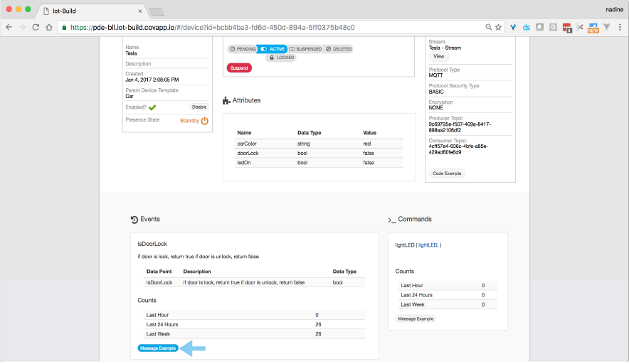The width and height of the screenshot is (629, 364).
Task: Open a new tab next to Iot-Build
Action: point(157,11)
